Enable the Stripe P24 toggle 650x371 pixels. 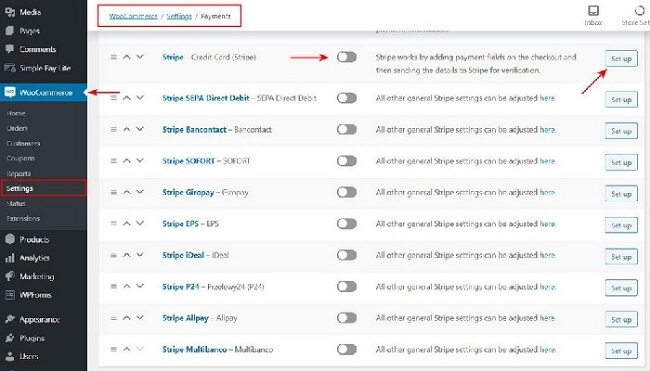[x=347, y=286]
